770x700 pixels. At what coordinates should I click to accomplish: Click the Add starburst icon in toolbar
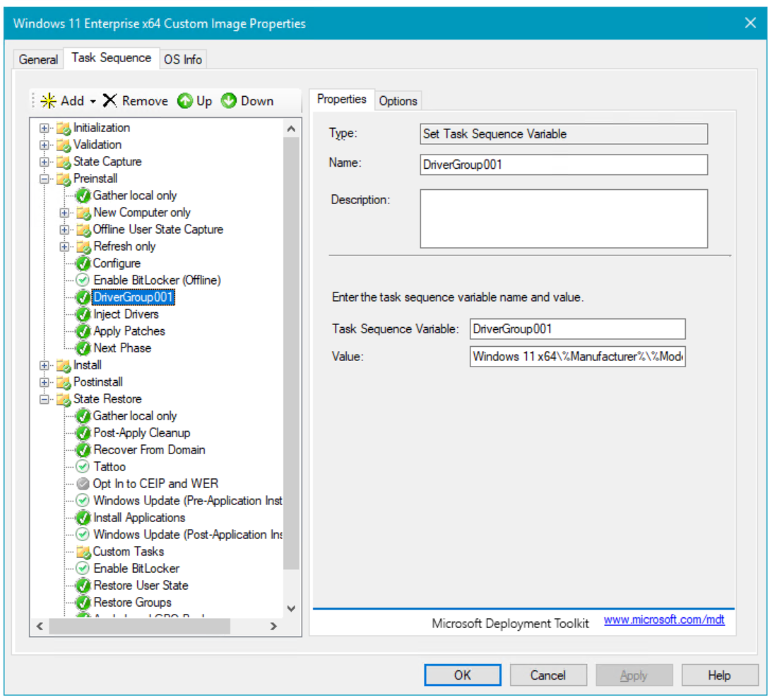coord(49,101)
